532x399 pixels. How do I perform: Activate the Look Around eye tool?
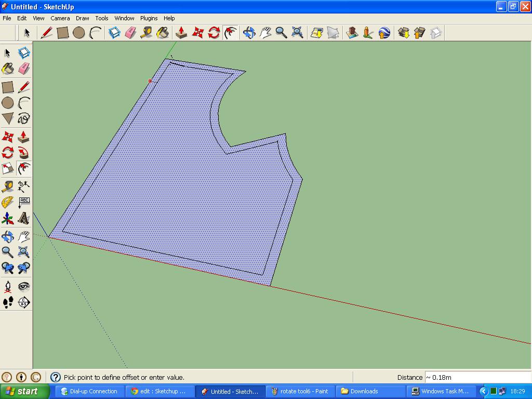click(24, 287)
